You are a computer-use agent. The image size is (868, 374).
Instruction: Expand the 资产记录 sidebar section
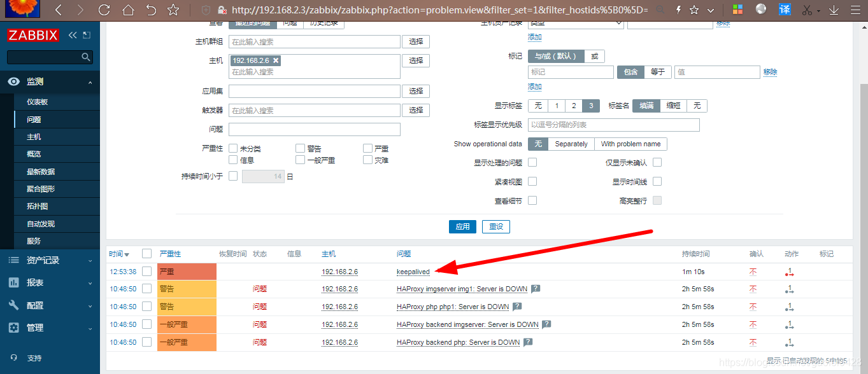(50, 260)
